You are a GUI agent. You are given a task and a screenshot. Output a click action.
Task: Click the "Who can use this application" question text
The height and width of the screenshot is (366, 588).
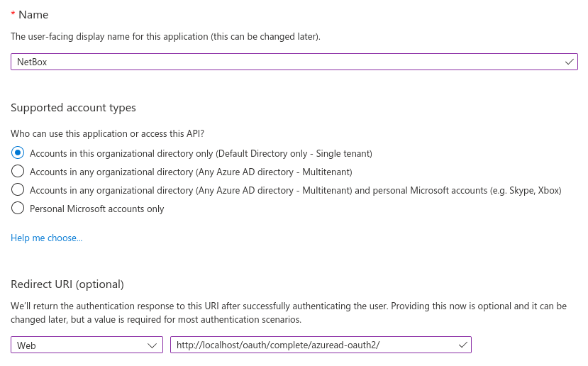tap(112, 133)
